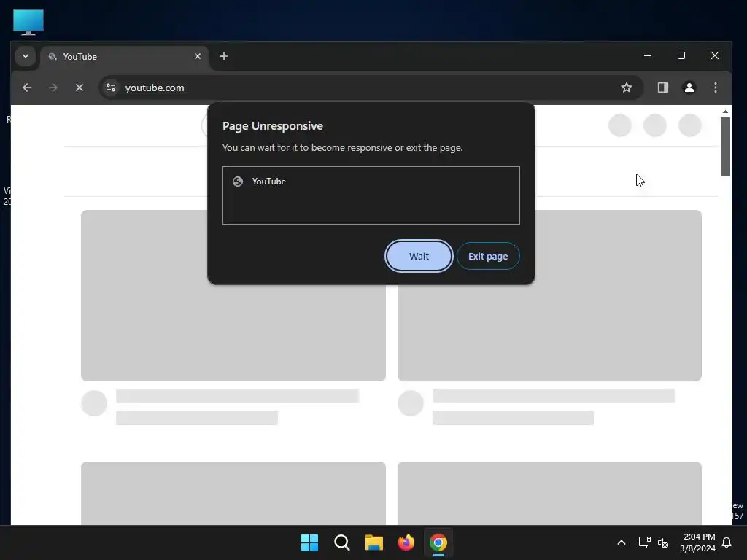View site information icon in address bar
This screenshot has height=560, width=747.
tap(111, 87)
